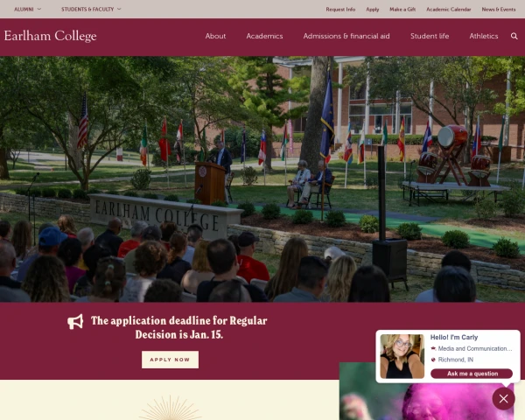The height and width of the screenshot is (420, 525).
Task: Click the Ask me a question button
Action: pyautogui.click(x=472, y=374)
